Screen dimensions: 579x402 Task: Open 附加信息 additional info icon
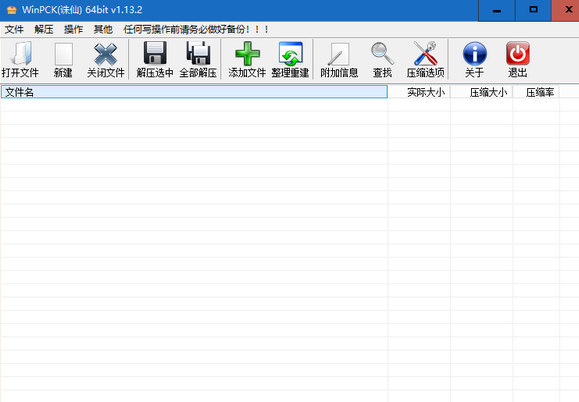(339, 59)
